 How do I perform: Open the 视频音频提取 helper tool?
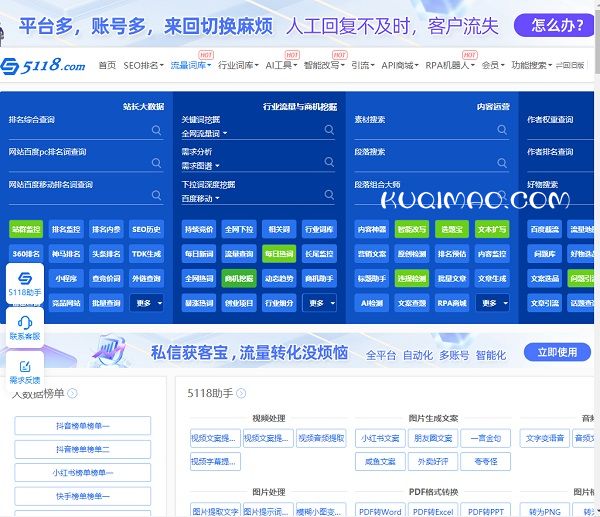click(x=321, y=438)
